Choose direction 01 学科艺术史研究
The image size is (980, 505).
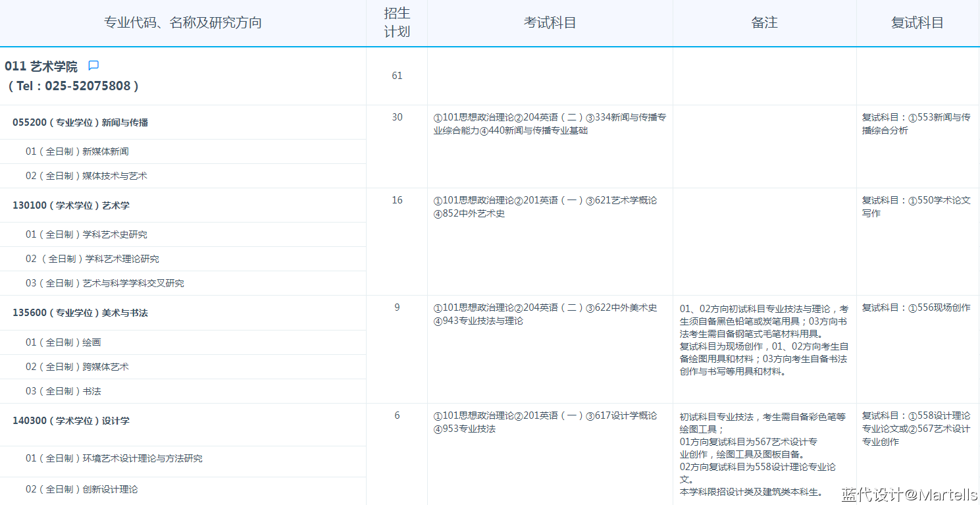pyautogui.click(x=86, y=234)
